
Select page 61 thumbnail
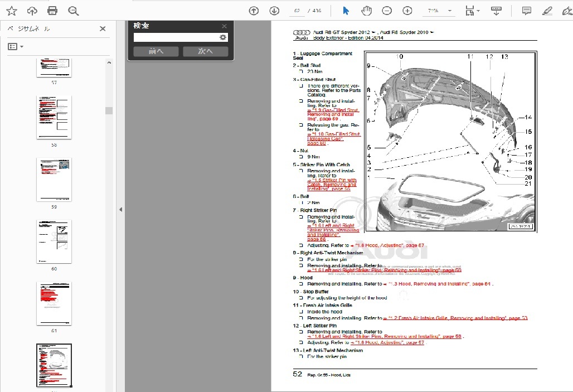pyautogui.click(x=54, y=303)
